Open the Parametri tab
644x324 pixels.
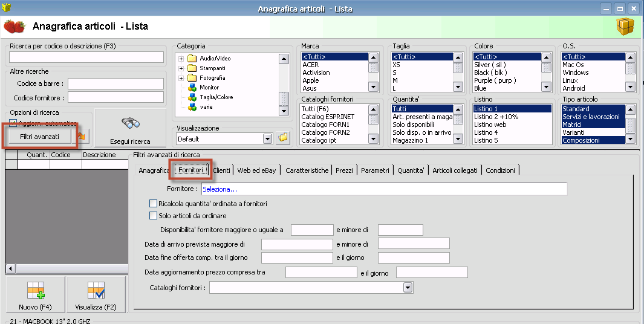pyautogui.click(x=375, y=170)
